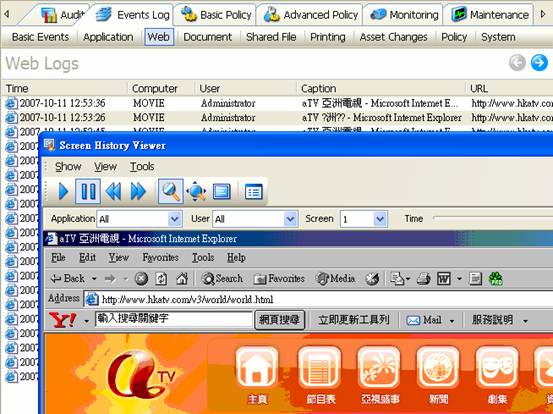Pause playback with the pause icon

point(88,191)
